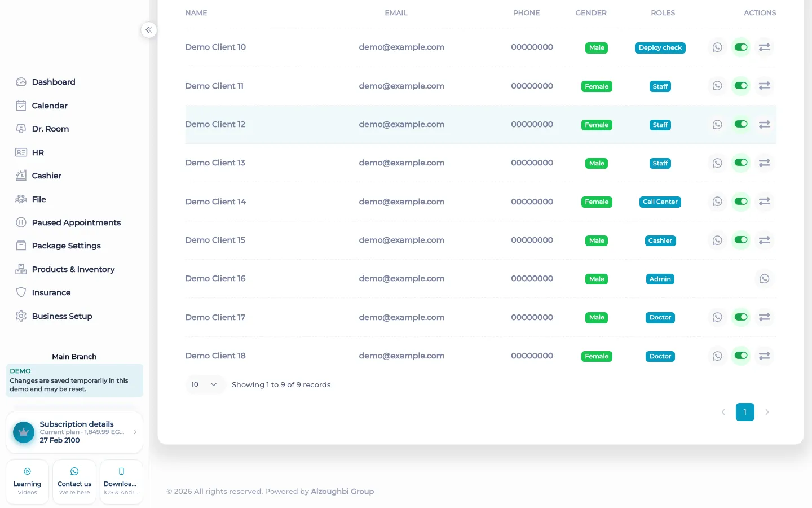Image resolution: width=812 pixels, height=508 pixels.
Task: Click transfer arrows icon for Demo Client 15
Action: point(765,240)
